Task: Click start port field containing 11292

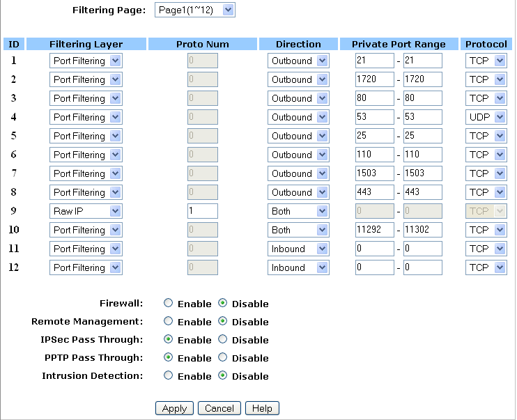Action: click(x=375, y=230)
